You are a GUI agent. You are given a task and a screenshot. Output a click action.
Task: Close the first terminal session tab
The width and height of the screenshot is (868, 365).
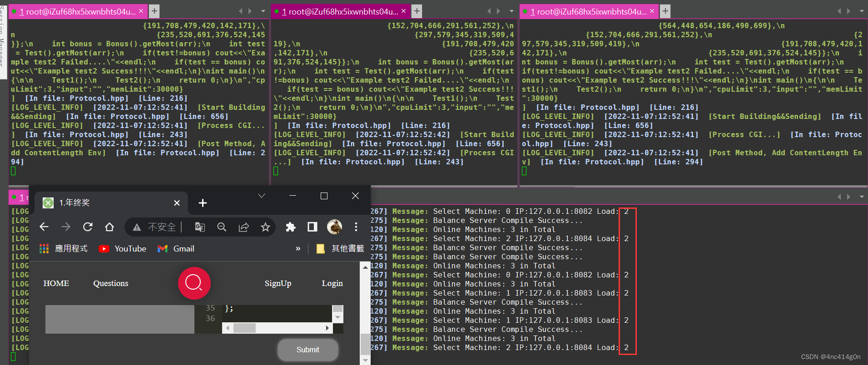pos(141,11)
